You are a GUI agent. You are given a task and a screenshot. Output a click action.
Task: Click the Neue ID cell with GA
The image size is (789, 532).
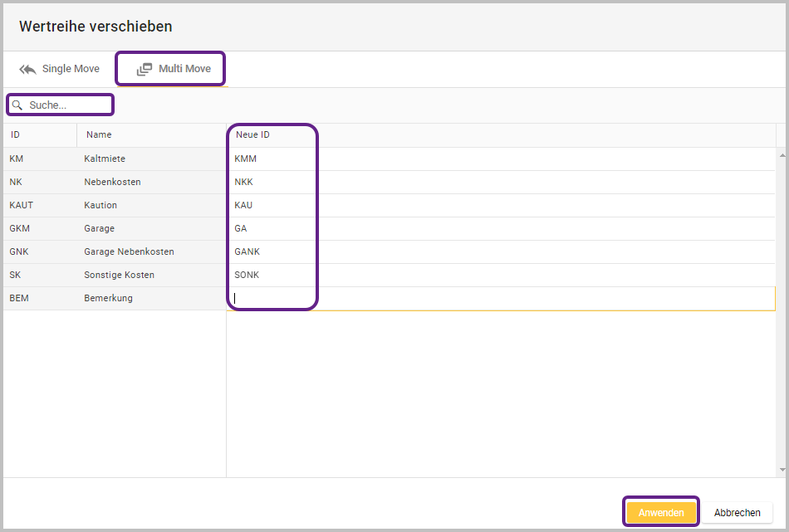coord(498,228)
